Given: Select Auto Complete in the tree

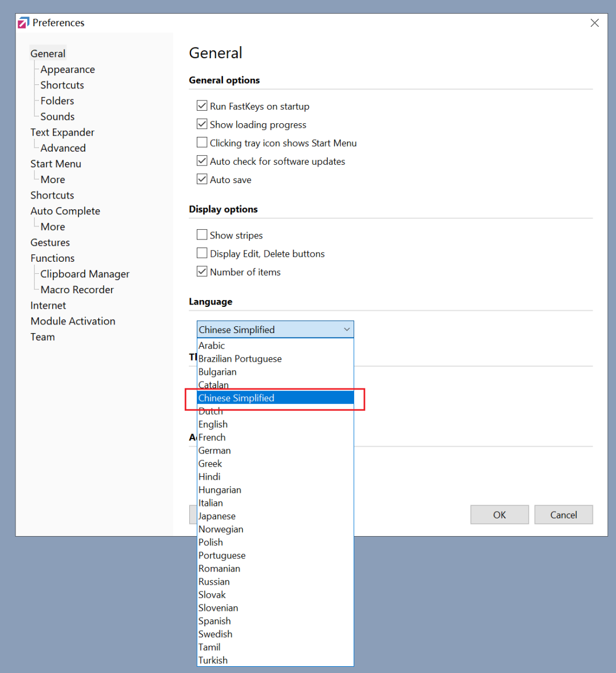Looking at the screenshot, I should tap(65, 211).
